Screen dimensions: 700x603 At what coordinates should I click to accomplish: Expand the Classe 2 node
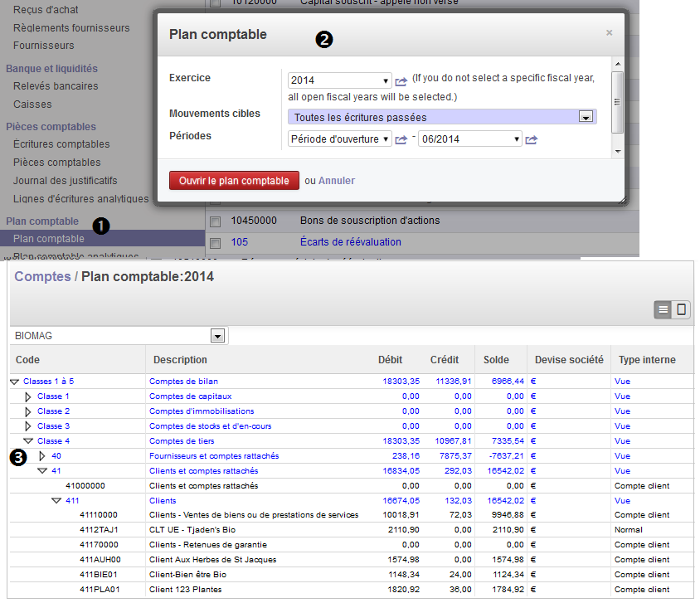click(x=28, y=411)
